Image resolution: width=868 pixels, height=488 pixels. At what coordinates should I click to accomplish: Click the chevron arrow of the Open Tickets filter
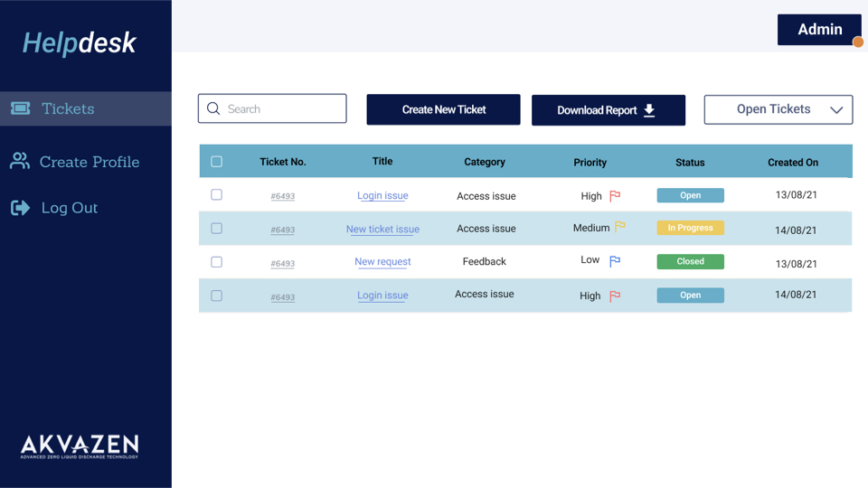pyautogui.click(x=836, y=110)
